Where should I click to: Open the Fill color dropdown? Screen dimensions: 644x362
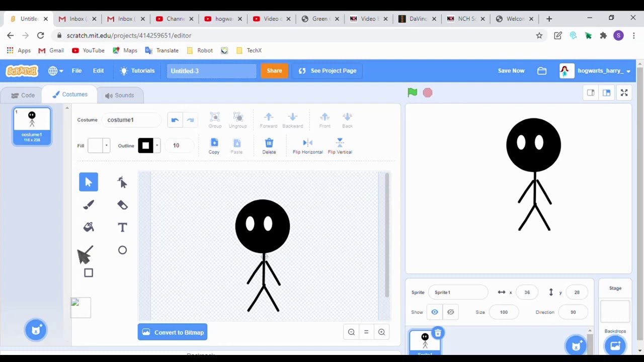[x=99, y=146]
